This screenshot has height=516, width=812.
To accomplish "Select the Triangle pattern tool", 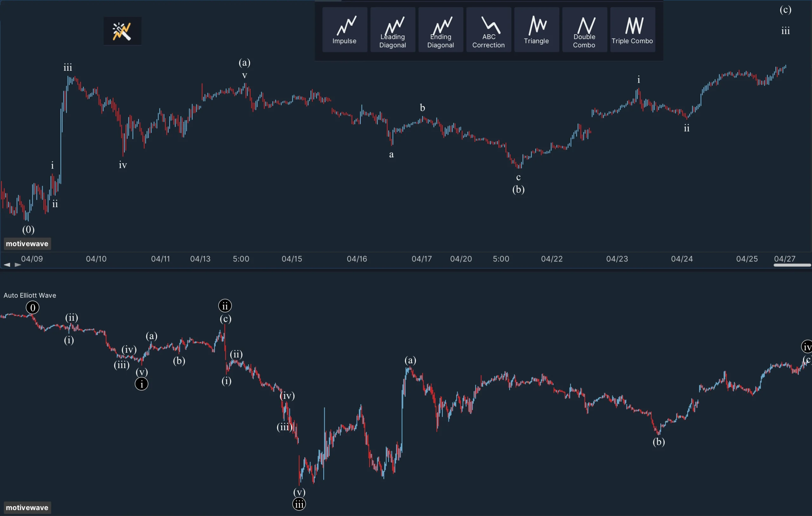I will coord(536,30).
